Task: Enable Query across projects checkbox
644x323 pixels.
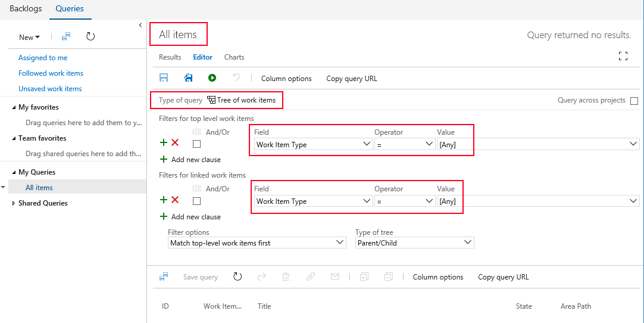Action: pos(634,101)
